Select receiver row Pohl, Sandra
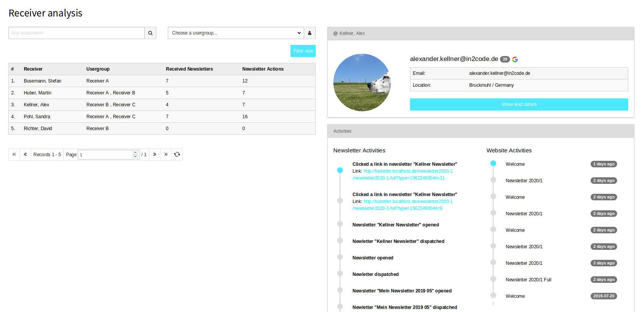The image size is (644, 312). [37, 117]
